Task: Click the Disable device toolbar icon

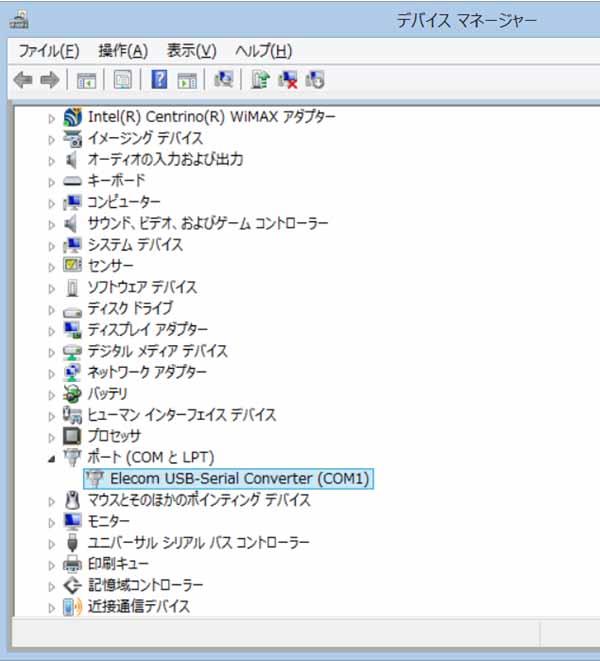Action: 315,79
